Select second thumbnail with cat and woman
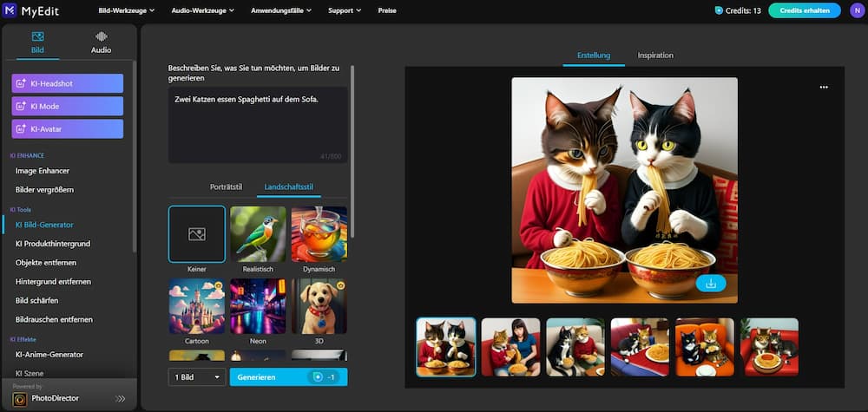The height and width of the screenshot is (412, 868). (x=510, y=347)
